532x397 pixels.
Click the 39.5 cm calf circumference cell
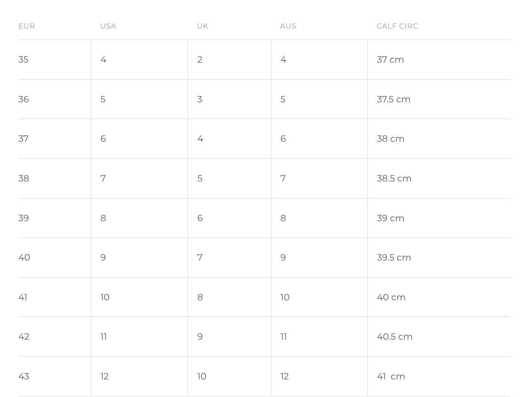(x=394, y=258)
